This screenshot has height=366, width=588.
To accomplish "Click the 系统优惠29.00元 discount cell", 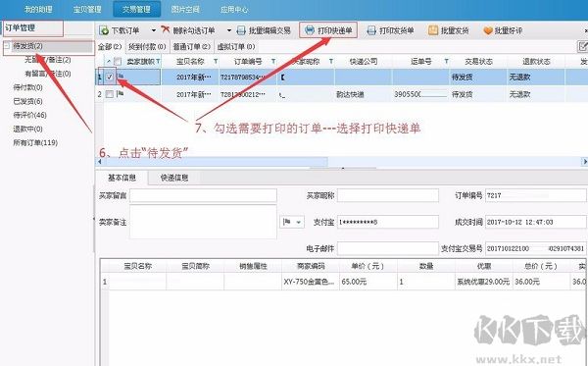I will click(x=483, y=282).
